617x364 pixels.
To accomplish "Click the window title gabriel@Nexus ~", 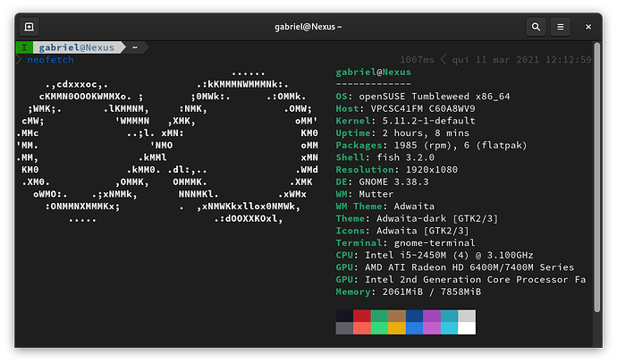I will tap(308, 27).
